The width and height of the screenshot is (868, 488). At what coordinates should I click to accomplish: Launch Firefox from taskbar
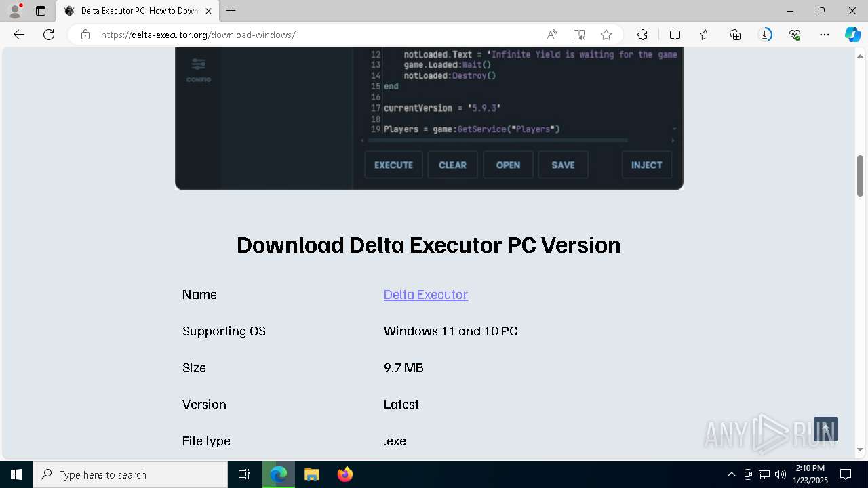point(345,474)
